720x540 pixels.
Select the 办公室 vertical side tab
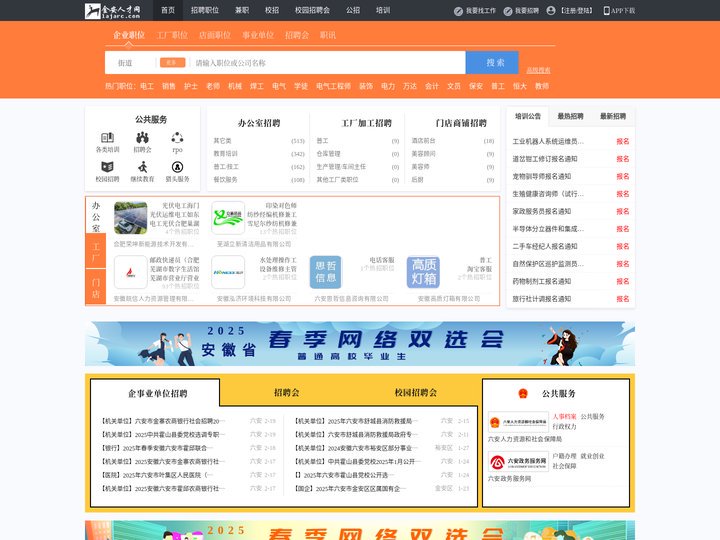(96, 216)
